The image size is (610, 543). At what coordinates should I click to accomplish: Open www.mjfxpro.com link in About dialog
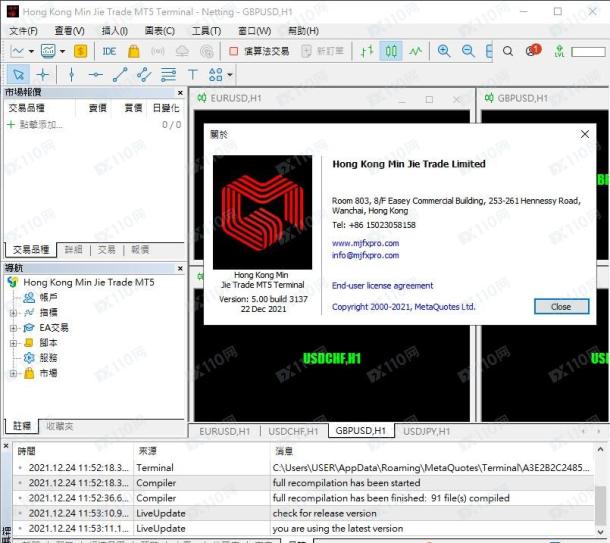pyautogui.click(x=365, y=243)
